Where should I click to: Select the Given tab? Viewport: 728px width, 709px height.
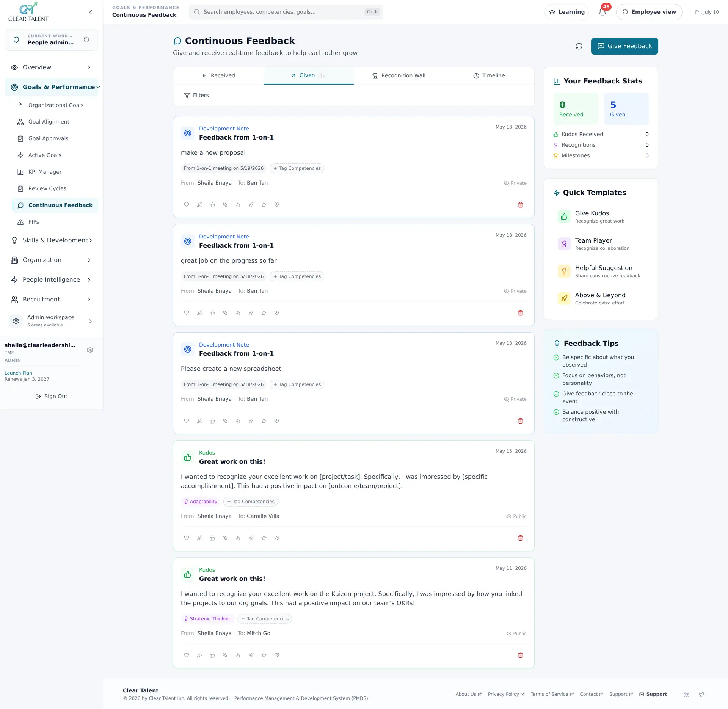point(309,75)
